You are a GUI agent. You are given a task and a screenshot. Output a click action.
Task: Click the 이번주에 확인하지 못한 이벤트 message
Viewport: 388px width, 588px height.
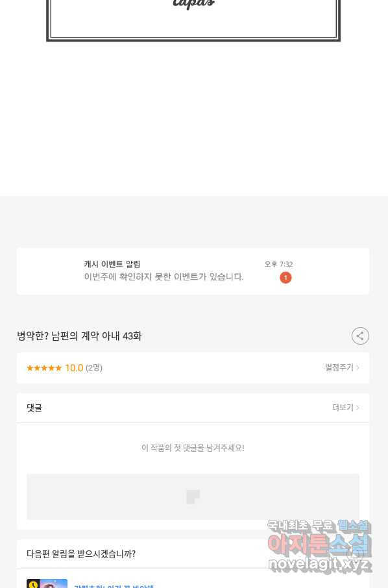click(164, 276)
